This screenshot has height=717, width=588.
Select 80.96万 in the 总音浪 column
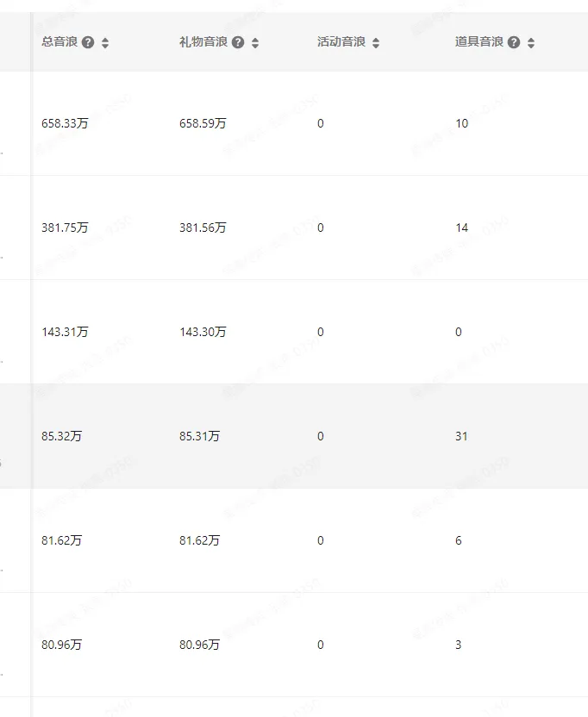61,645
